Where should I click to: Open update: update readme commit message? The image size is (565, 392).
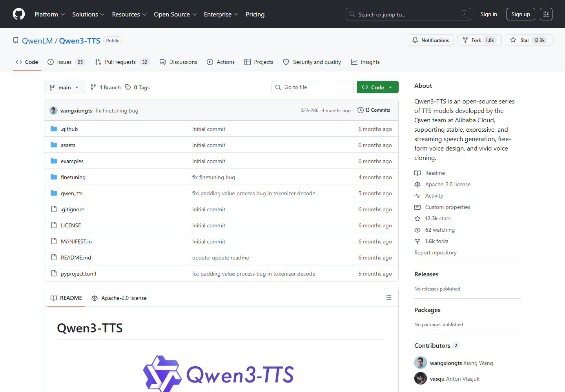point(221,258)
